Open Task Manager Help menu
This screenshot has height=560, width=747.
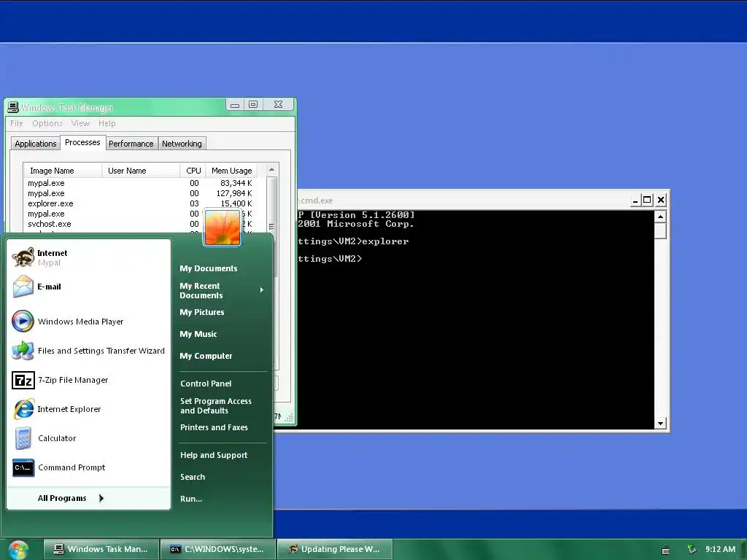coord(107,123)
